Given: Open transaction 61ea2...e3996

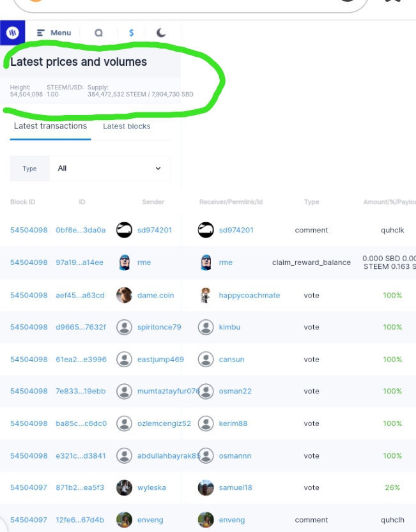Looking at the screenshot, I should pos(81,360).
